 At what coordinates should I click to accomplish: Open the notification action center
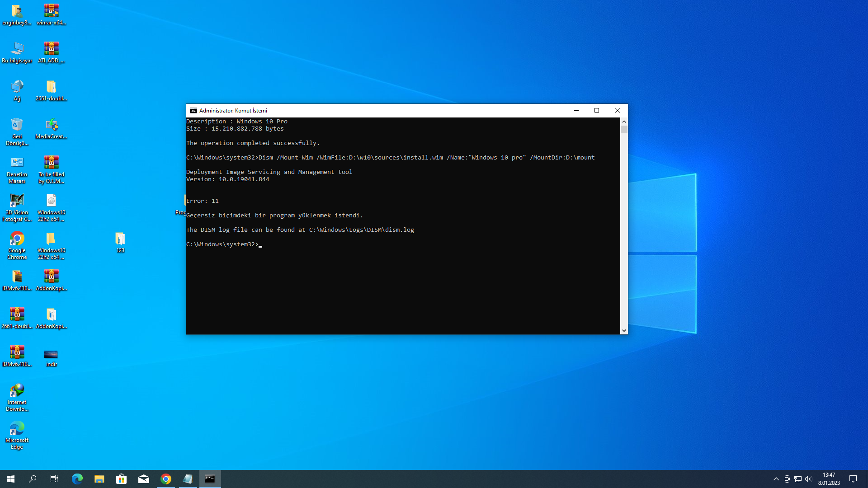tap(853, 479)
